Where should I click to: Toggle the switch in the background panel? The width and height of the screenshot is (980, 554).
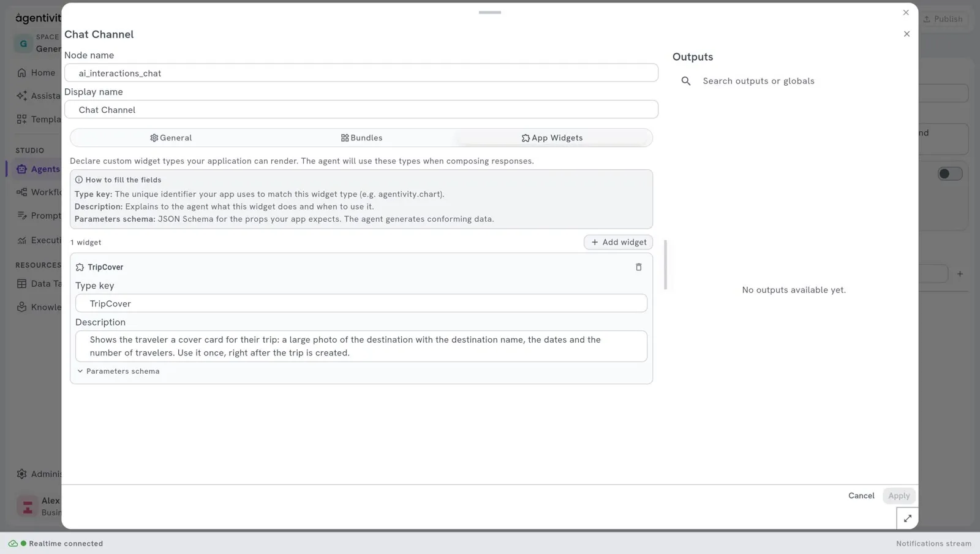coord(950,174)
